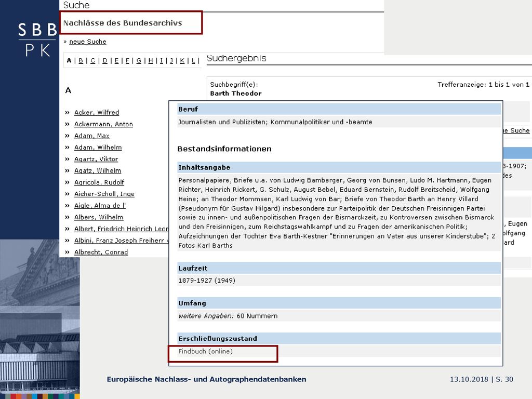Click the search term 'Barth Theodor'
Image resolution: width=532 pixels, height=399 pixels.
click(236, 94)
